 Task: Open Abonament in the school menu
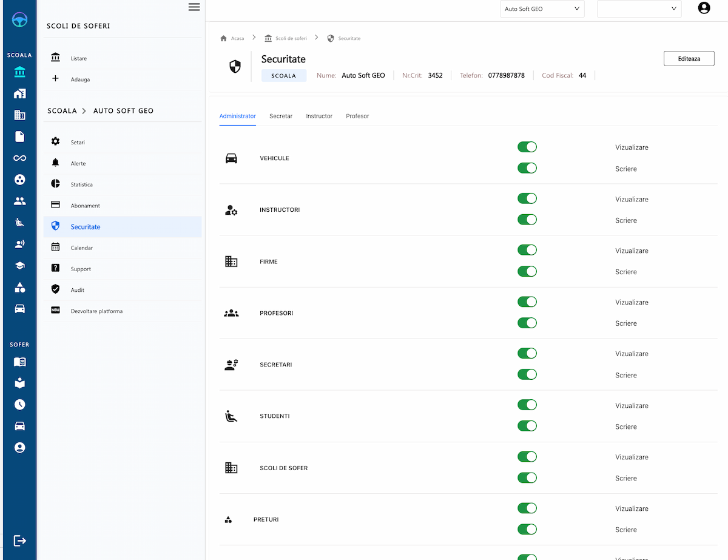click(85, 206)
